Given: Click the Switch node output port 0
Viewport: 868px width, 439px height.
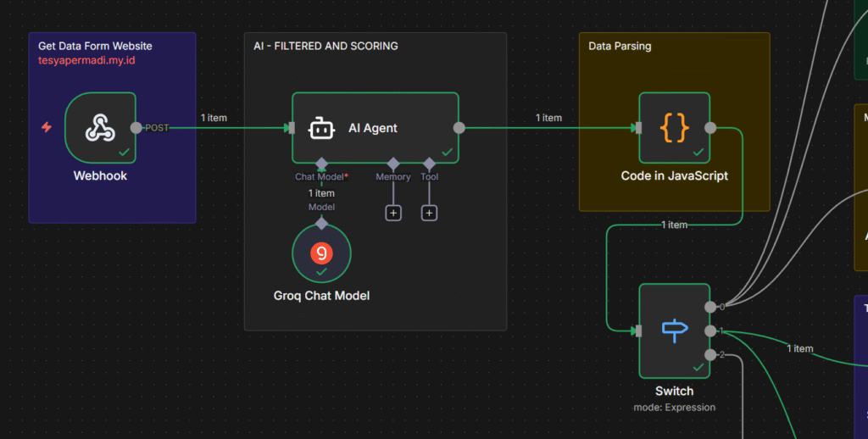Looking at the screenshot, I should (x=709, y=307).
